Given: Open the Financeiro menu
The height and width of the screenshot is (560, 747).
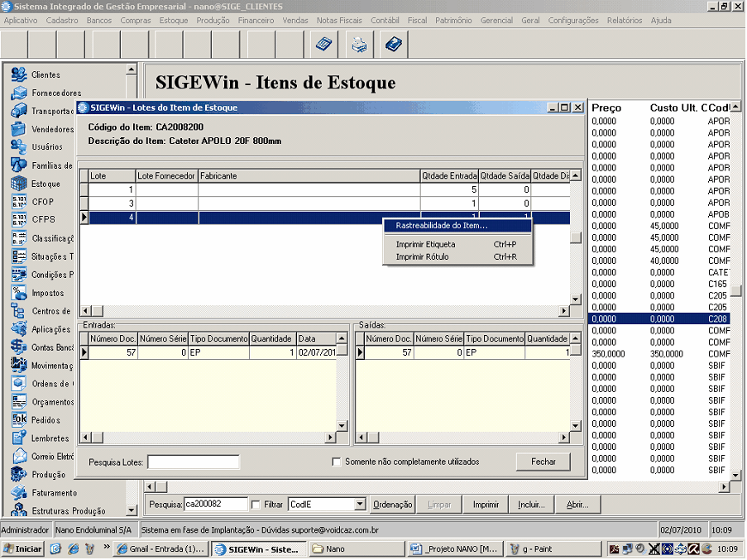Looking at the screenshot, I should [x=256, y=21].
